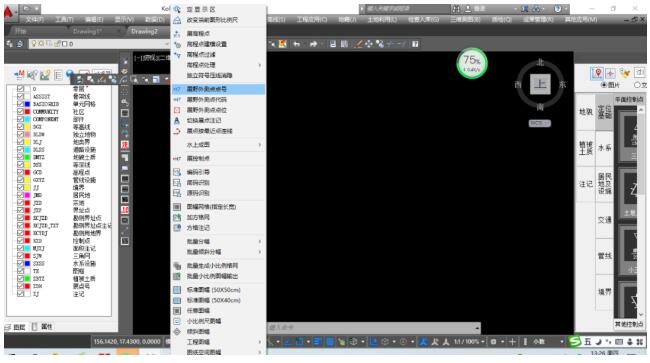Toggle checkbox for COMPONENT layer
The height and width of the screenshot is (363, 650).
[x=20, y=119]
